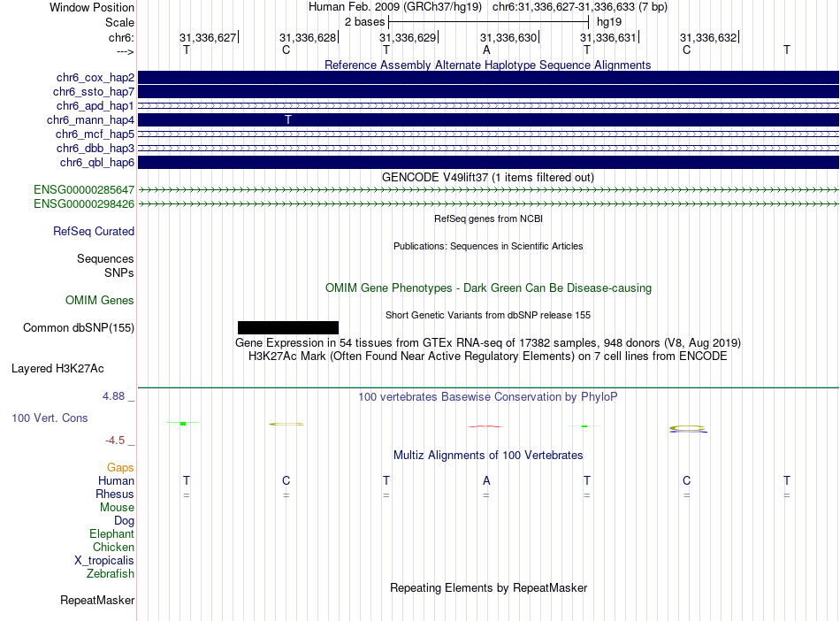Viewport: 840px width, 621px height.
Task: Click the chr6_cox_hap2 track label
Action: (x=95, y=78)
